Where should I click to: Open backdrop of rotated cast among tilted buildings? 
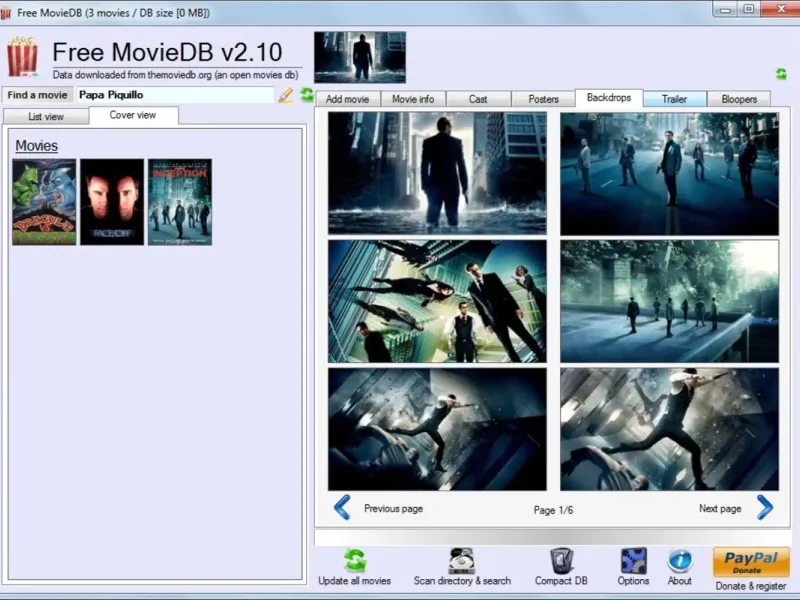tap(437, 302)
